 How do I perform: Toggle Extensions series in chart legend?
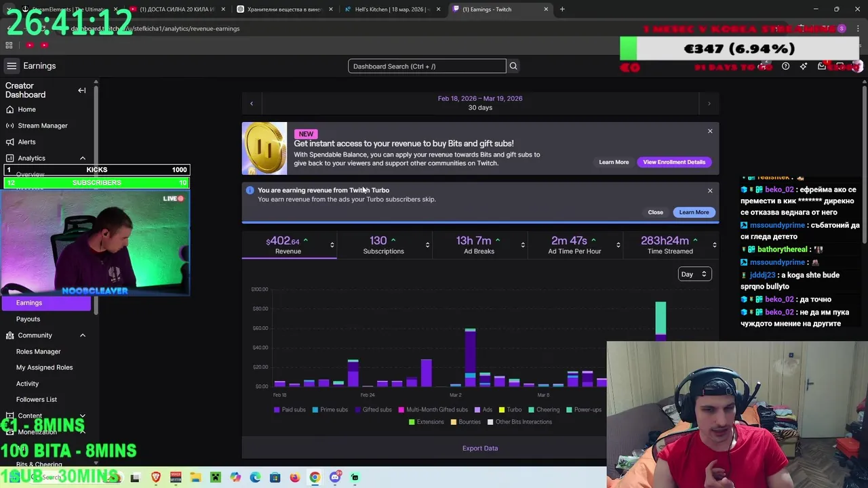[426, 422]
